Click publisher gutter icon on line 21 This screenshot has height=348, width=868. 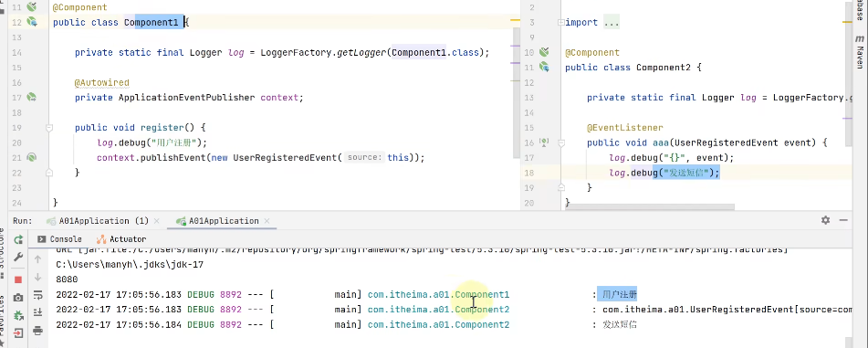32,157
